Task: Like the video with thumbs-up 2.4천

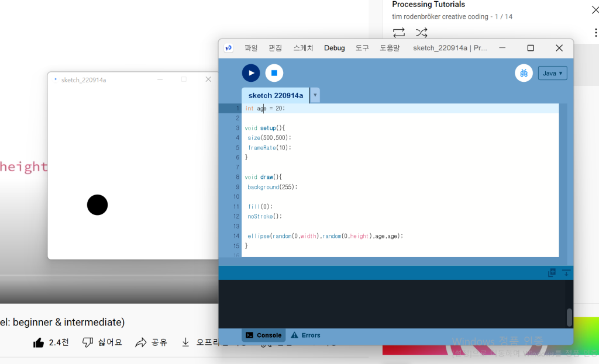Action: (51, 342)
